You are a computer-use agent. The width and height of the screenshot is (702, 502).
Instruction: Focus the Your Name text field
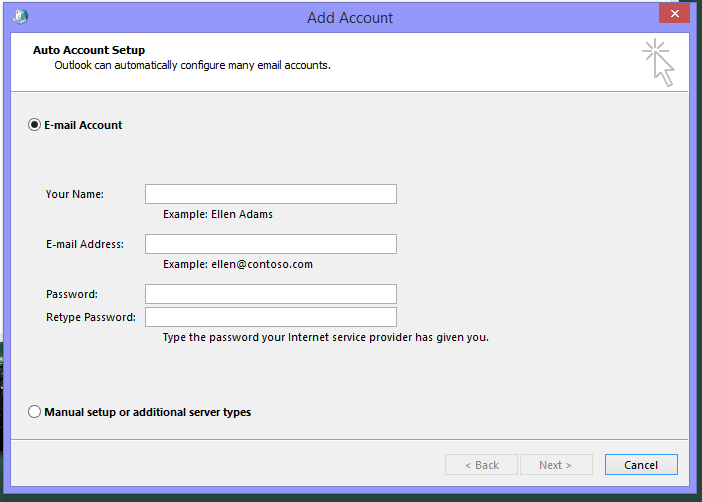(x=270, y=194)
